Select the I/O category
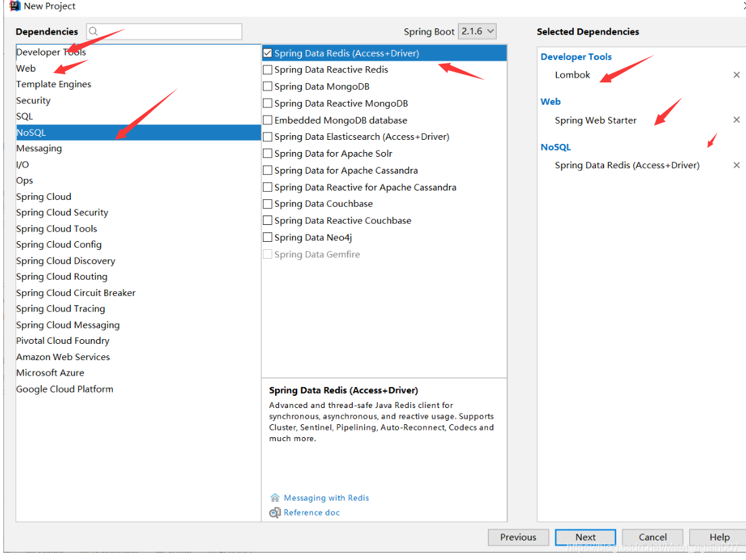This screenshot has width=746, height=560. [x=22, y=165]
